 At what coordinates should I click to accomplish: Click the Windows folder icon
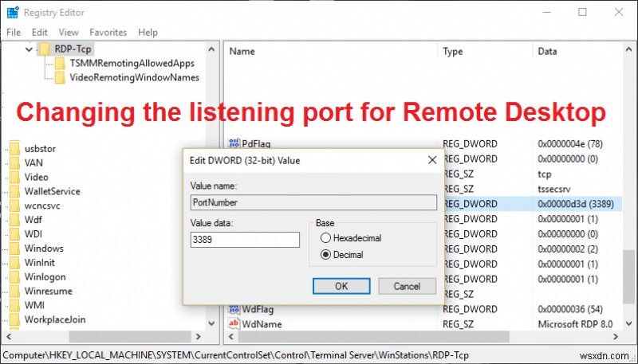tap(14, 249)
